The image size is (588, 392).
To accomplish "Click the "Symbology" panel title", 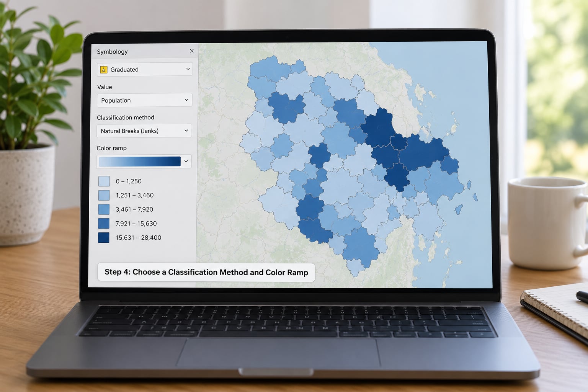I will (x=112, y=52).
